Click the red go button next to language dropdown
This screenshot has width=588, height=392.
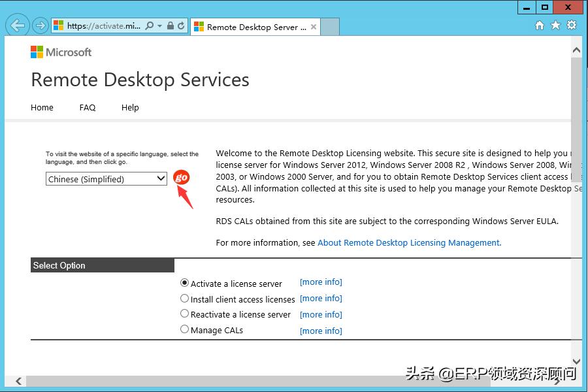(182, 177)
